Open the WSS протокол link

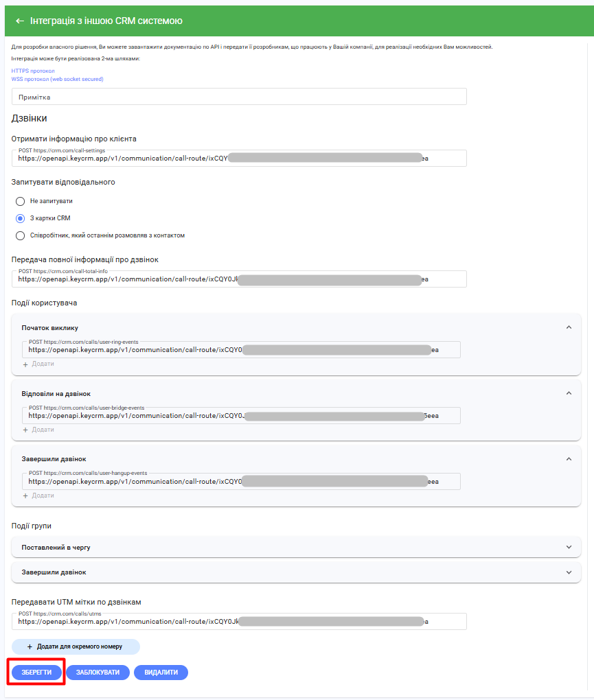point(57,79)
